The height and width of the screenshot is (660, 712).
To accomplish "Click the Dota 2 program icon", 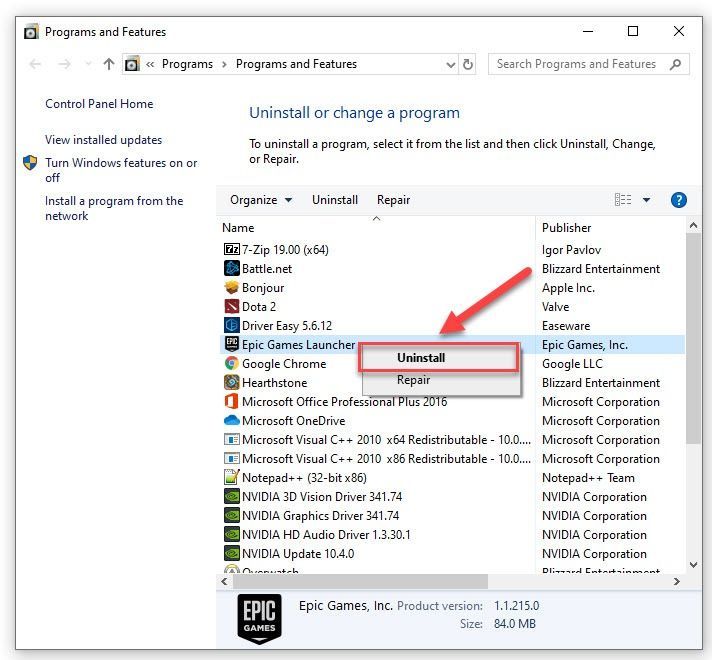I will point(232,306).
